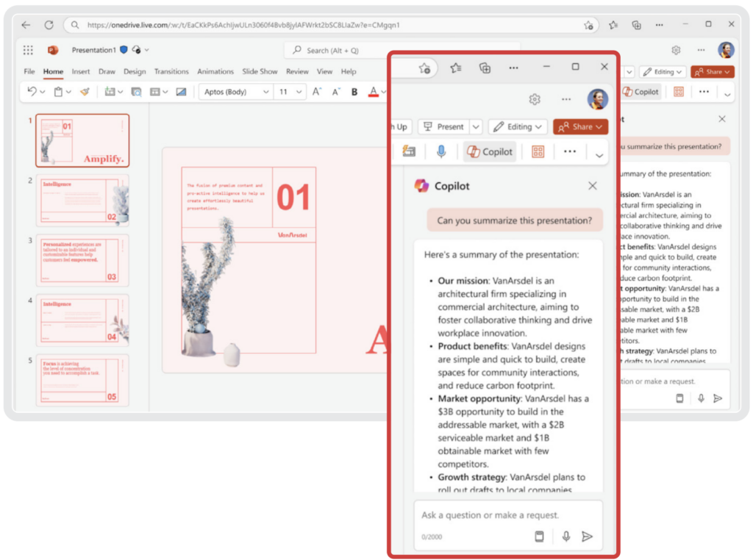Image resolution: width=753 pixels, height=560 pixels.
Task: Open the Editing dropdown in background window
Action: (x=663, y=72)
